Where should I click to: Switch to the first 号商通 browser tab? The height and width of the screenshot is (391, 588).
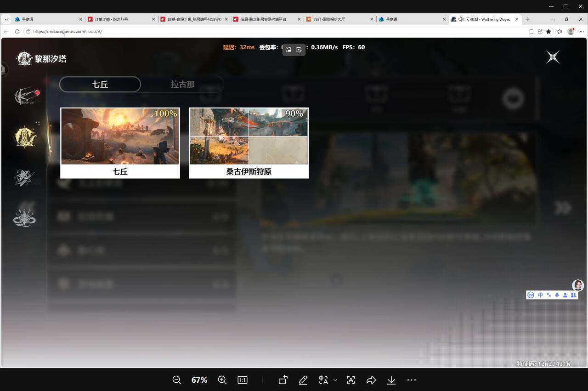[48, 19]
